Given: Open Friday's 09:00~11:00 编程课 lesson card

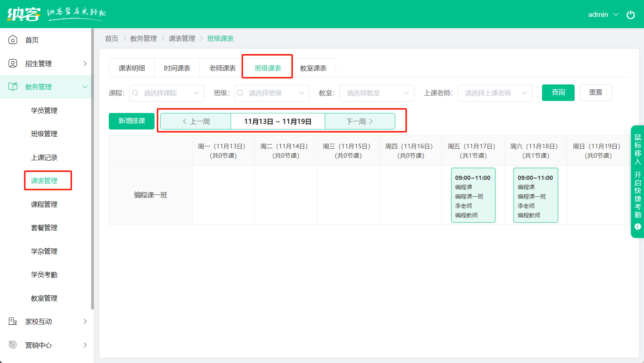Looking at the screenshot, I should pos(473,195).
